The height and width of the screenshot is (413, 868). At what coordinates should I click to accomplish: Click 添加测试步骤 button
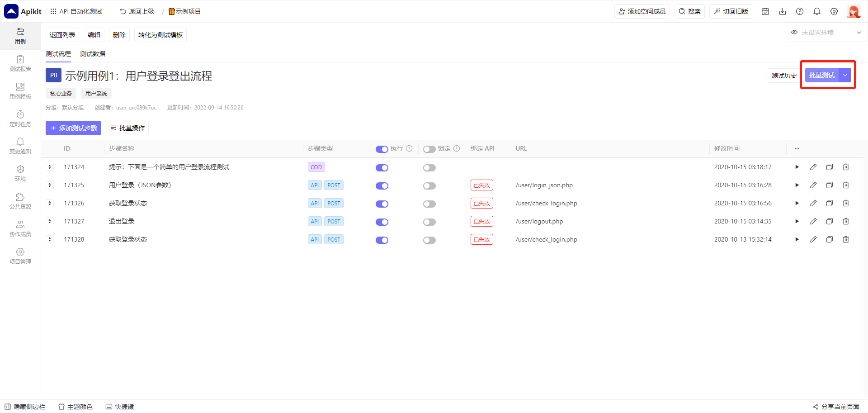(73, 128)
